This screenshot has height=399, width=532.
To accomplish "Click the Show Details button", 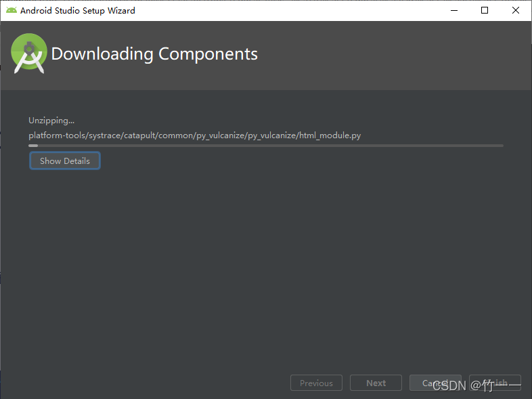I will click(x=65, y=161).
